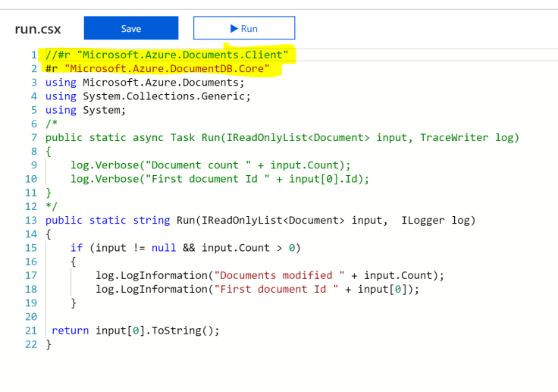Click the log.Verbose "First document Id" line
558x392 pixels.
[220, 179]
